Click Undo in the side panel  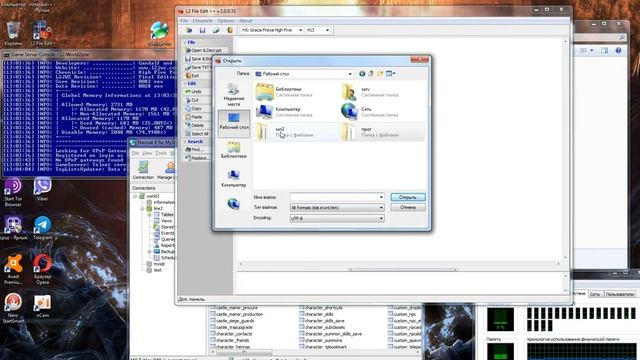194,92
